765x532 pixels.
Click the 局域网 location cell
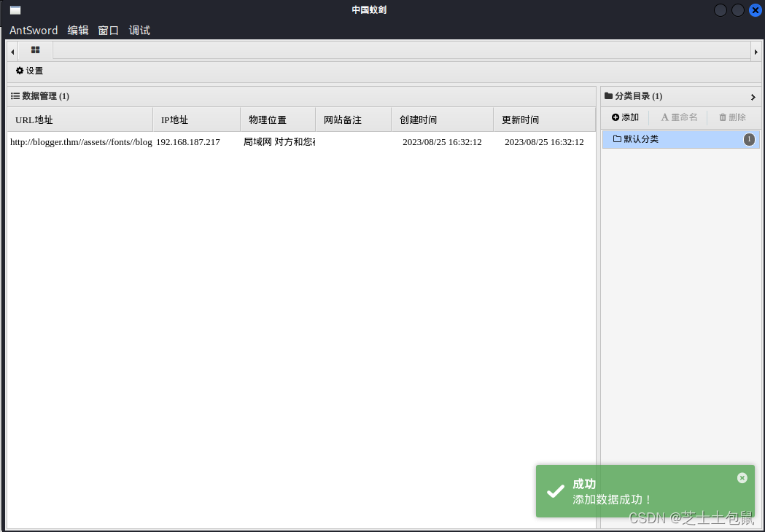[x=279, y=142]
